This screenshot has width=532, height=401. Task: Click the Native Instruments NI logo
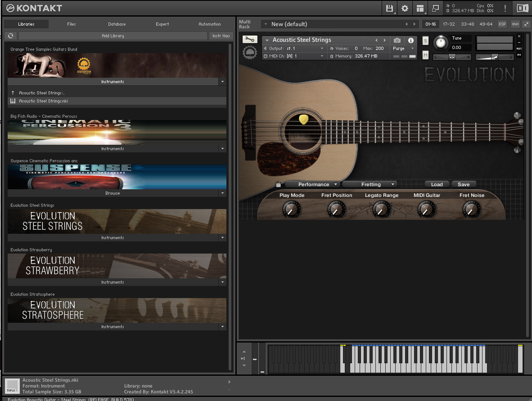pos(522,8)
